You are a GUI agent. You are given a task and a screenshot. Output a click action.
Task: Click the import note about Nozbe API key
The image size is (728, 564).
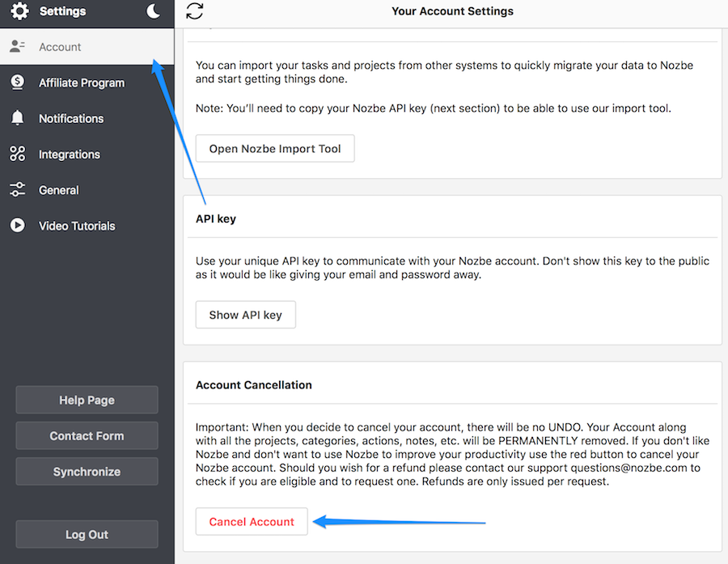pos(434,108)
